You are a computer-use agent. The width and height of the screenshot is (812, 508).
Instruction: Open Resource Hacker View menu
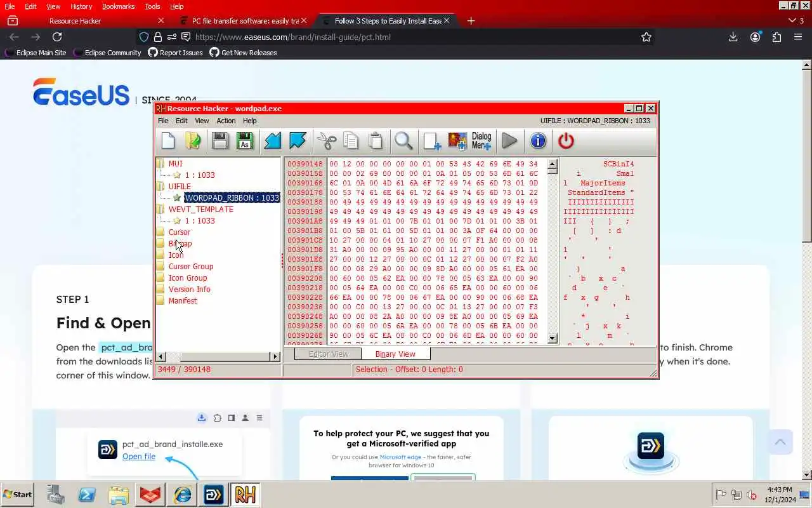click(202, 121)
